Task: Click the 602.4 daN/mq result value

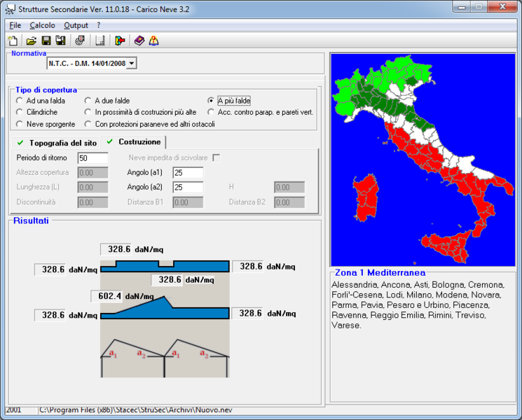Action: (107, 295)
